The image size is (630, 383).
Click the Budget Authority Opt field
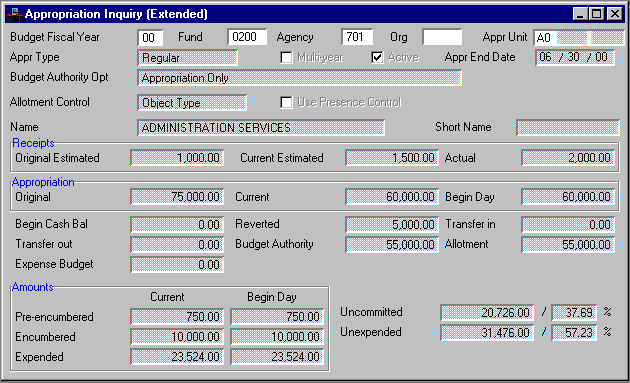pyautogui.click(x=299, y=78)
